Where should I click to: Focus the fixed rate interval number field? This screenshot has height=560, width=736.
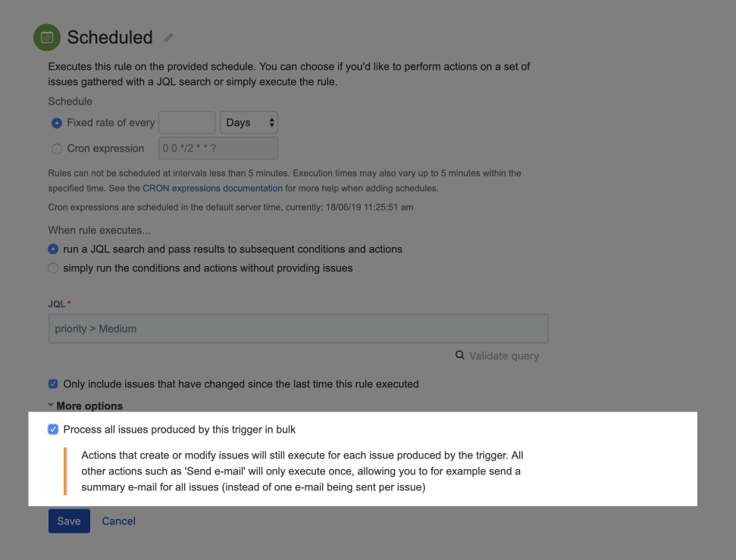point(186,123)
